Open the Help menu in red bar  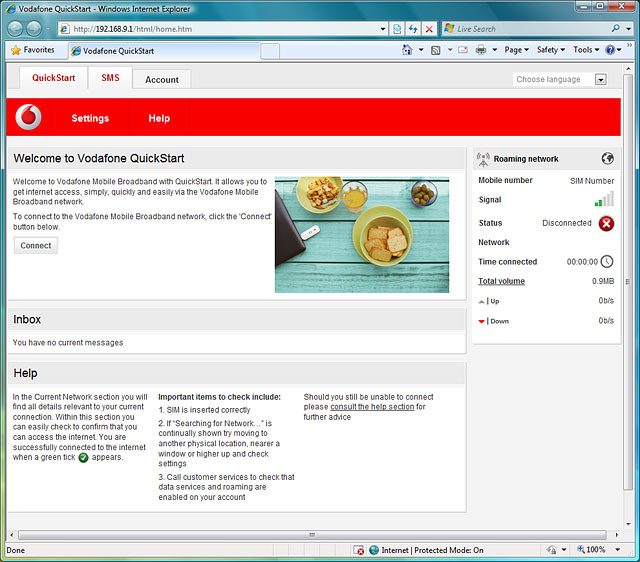pyautogui.click(x=159, y=118)
